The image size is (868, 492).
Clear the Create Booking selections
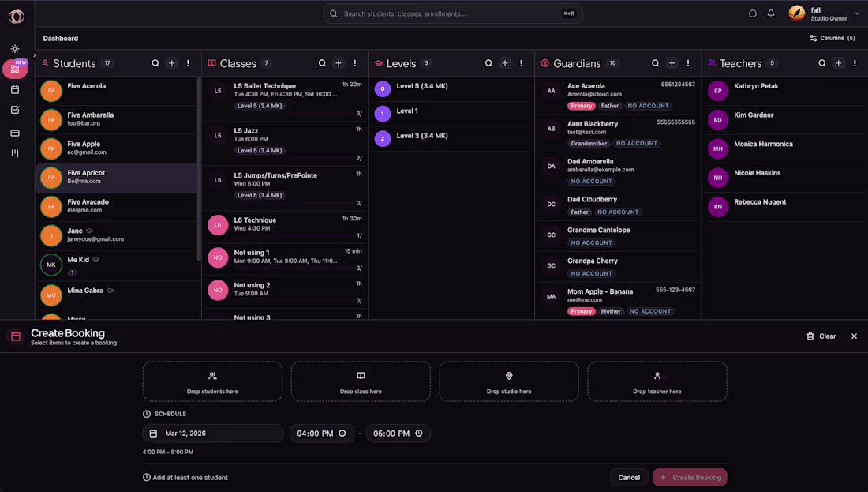821,336
